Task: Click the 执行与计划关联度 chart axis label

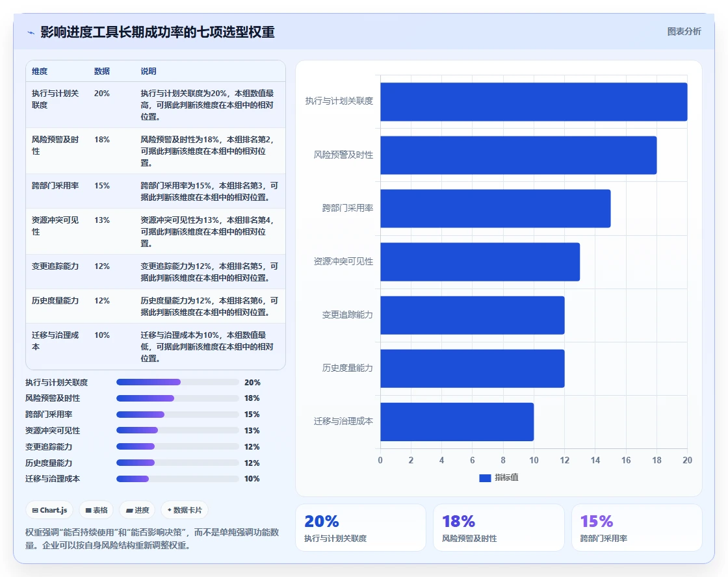Action: [x=339, y=101]
